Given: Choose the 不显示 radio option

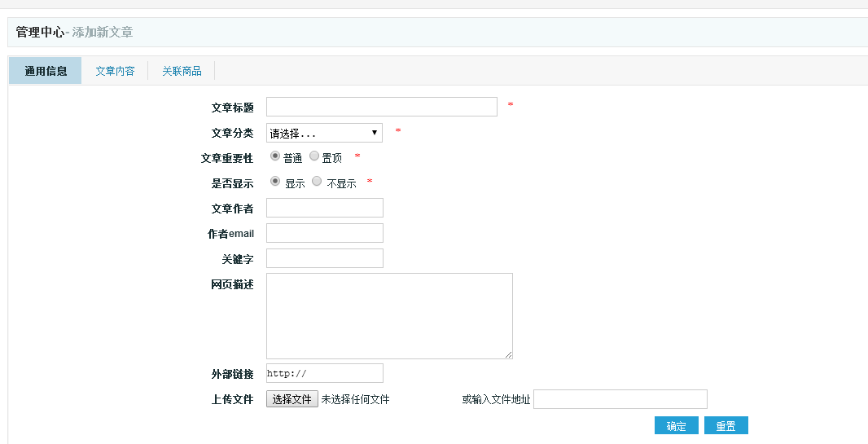Looking at the screenshot, I should coord(317,181).
